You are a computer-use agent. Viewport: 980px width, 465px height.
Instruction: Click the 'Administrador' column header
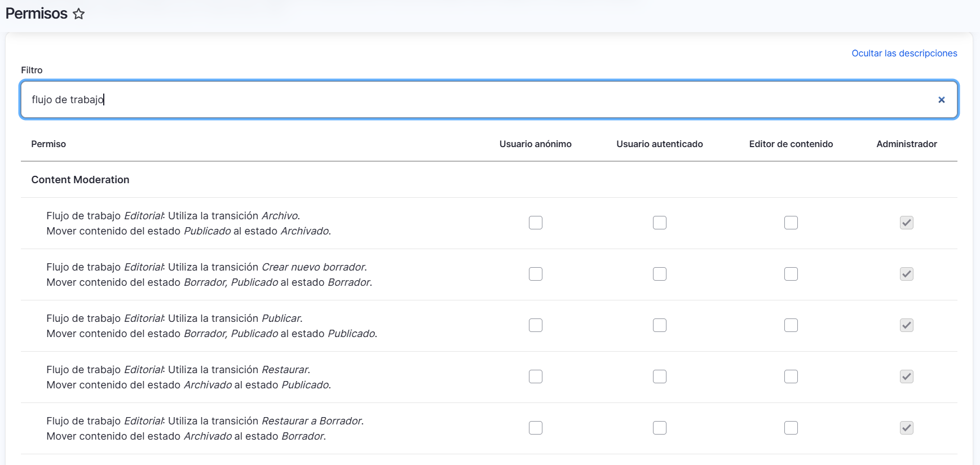pyautogui.click(x=907, y=144)
